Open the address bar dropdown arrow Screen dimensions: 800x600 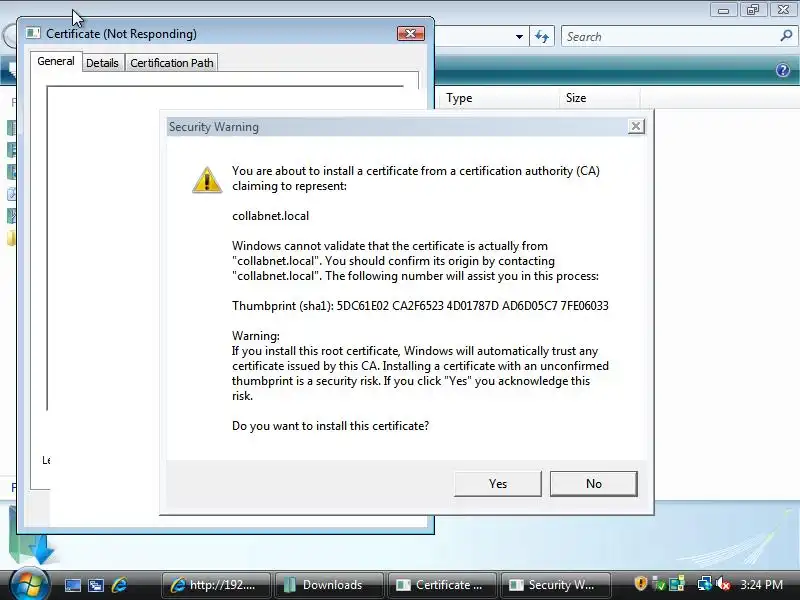(x=519, y=37)
